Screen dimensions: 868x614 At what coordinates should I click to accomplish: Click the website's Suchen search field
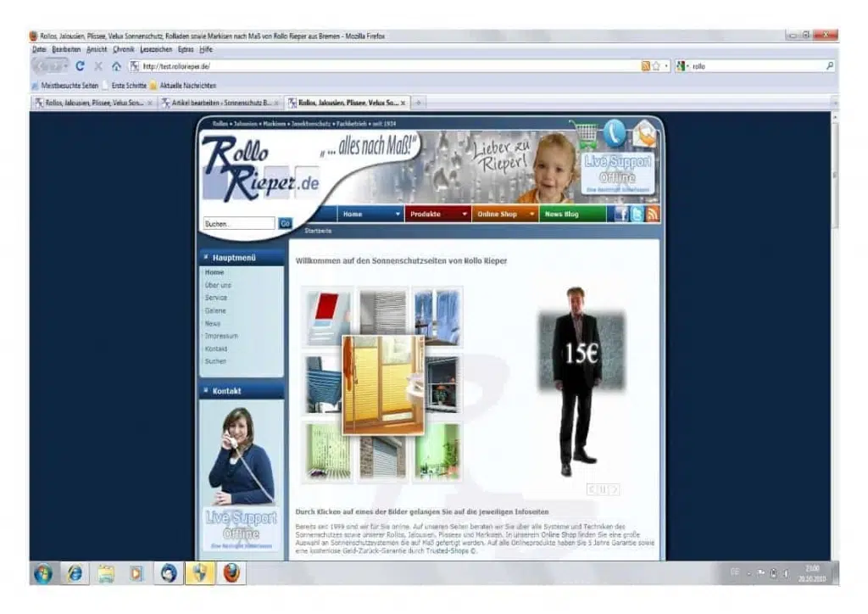239,224
